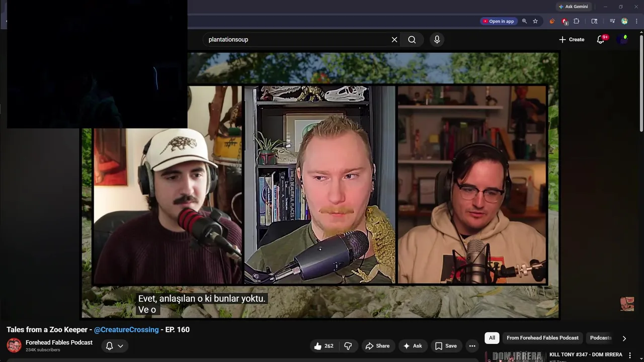Click the 234K subscribers text

[x=43, y=350]
